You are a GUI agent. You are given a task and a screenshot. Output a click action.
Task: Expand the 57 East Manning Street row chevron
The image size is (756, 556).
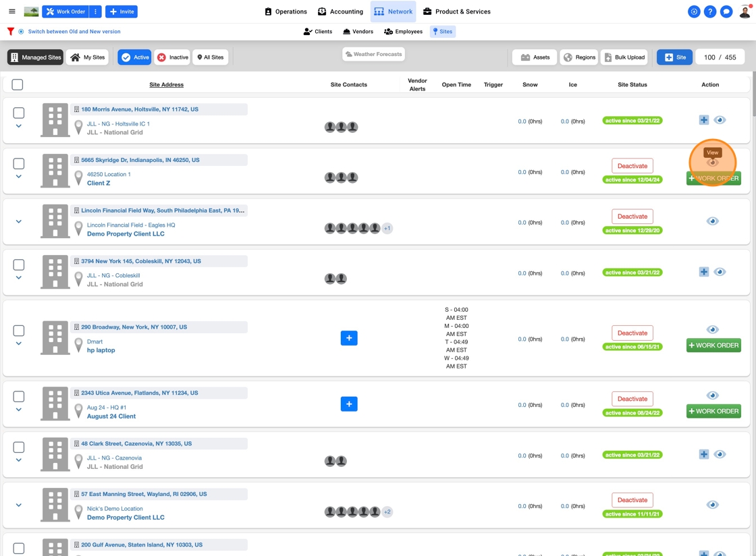pyautogui.click(x=19, y=505)
